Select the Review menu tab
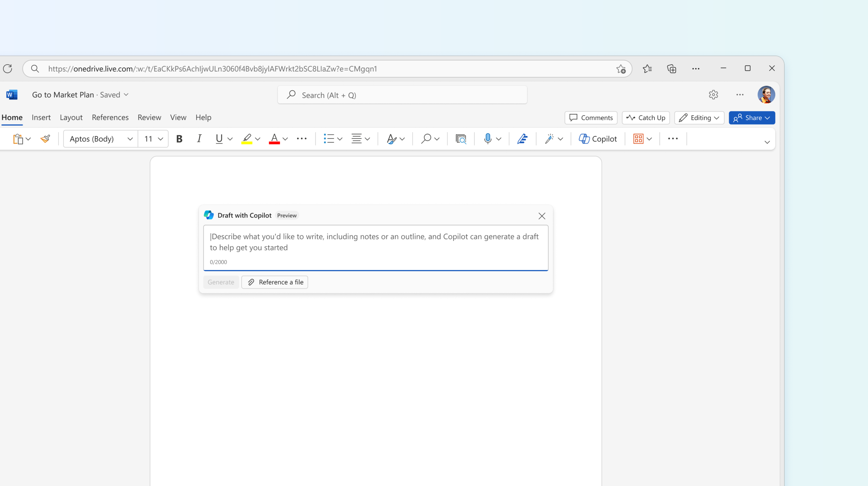Image resolution: width=868 pixels, height=486 pixels. pyautogui.click(x=149, y=117)
